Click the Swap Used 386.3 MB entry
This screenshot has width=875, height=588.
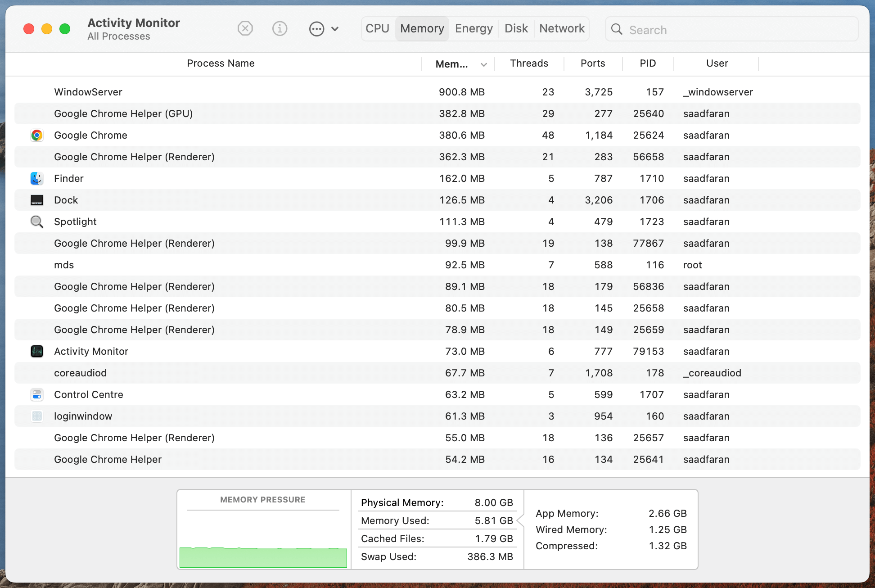coord(437,556)
